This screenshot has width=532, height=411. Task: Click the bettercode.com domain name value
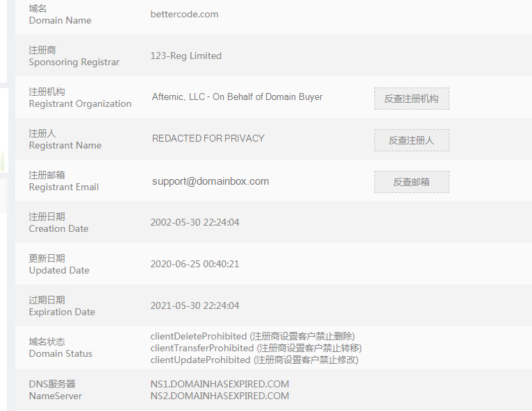click(x=184, y=14)
